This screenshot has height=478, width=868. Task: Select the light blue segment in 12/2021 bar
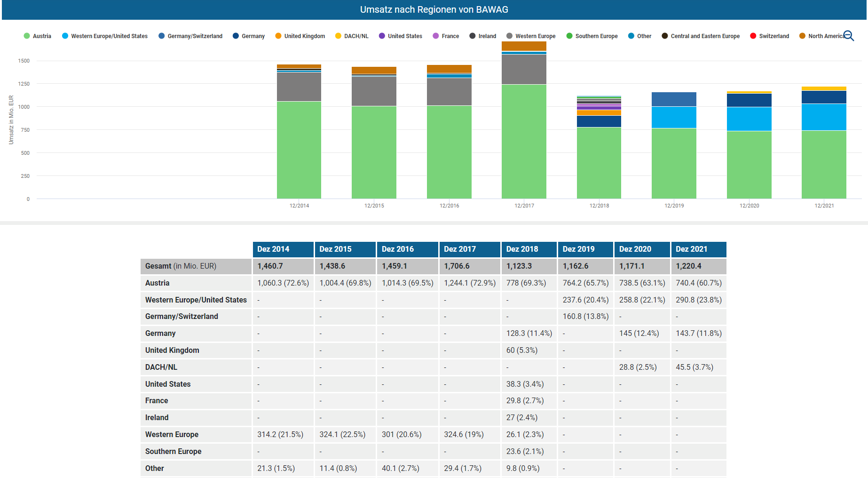[824, 117]
